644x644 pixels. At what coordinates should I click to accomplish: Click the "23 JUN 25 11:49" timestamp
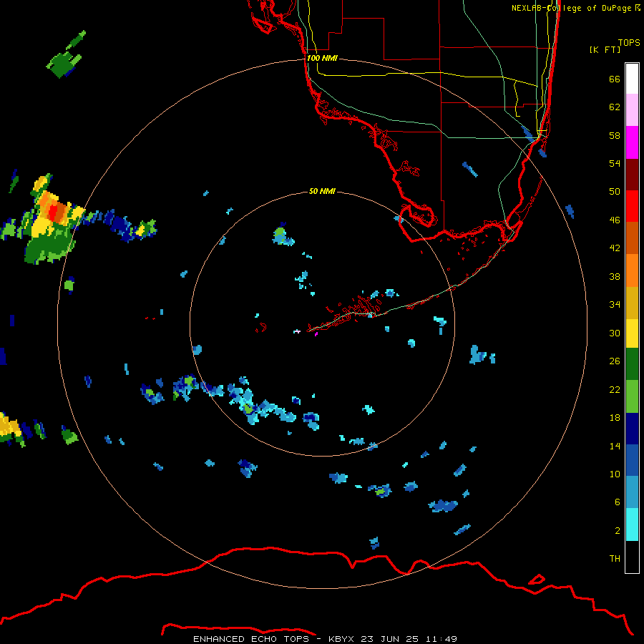click(x=409, y=639)
